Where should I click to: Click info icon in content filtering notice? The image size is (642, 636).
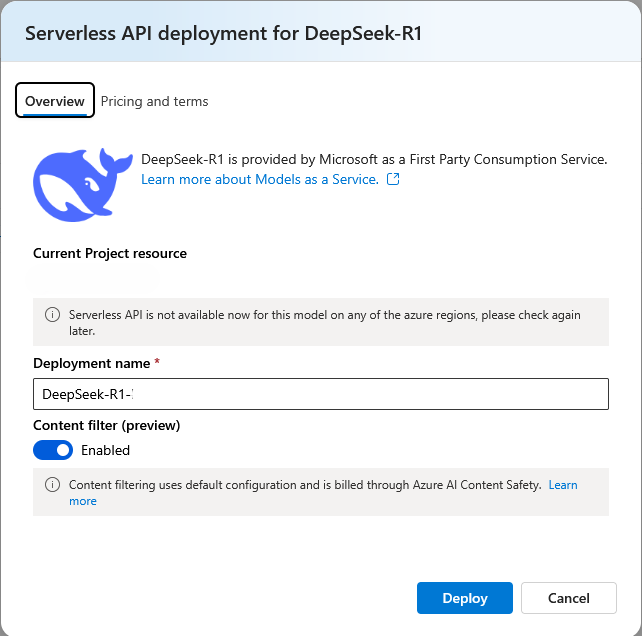[x=52, y=484]
